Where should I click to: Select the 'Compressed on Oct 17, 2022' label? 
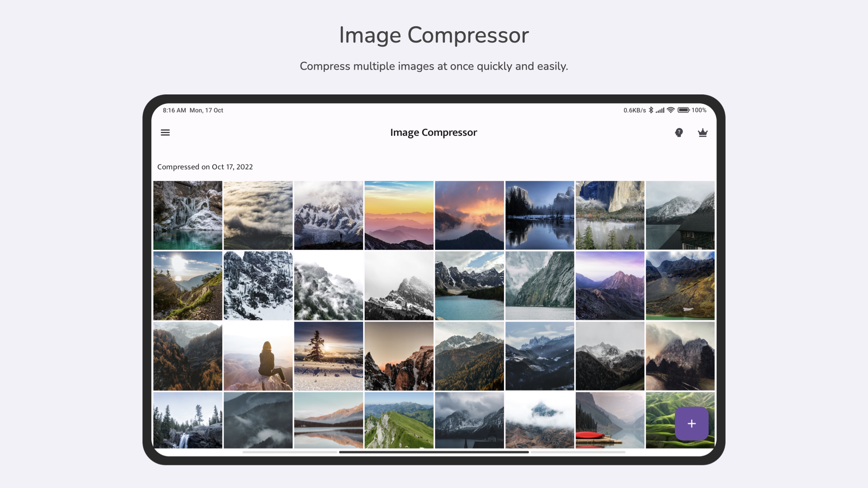click(205, 167)
